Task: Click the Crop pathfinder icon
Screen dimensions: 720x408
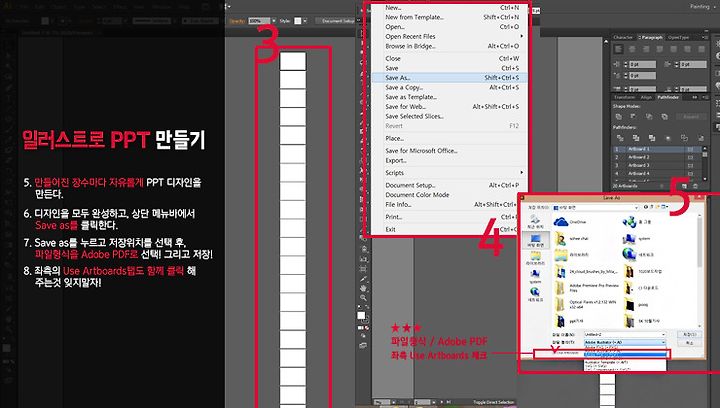Action: coord(668,138)
